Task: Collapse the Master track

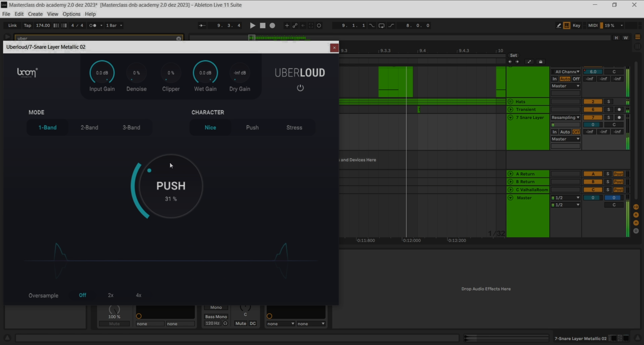Action: click(510, 198)
